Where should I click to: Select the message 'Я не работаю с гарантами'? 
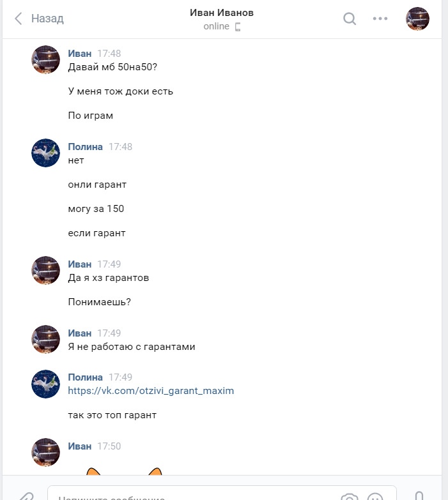pyautogui.click(x=132, y=347)
